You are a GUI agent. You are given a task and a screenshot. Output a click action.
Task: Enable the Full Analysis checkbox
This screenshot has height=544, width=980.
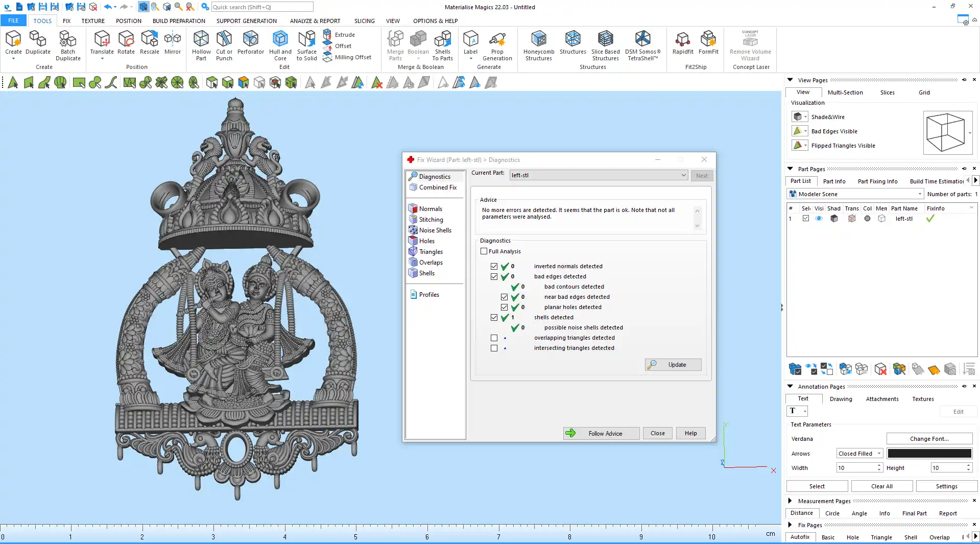tap(484, 251)
